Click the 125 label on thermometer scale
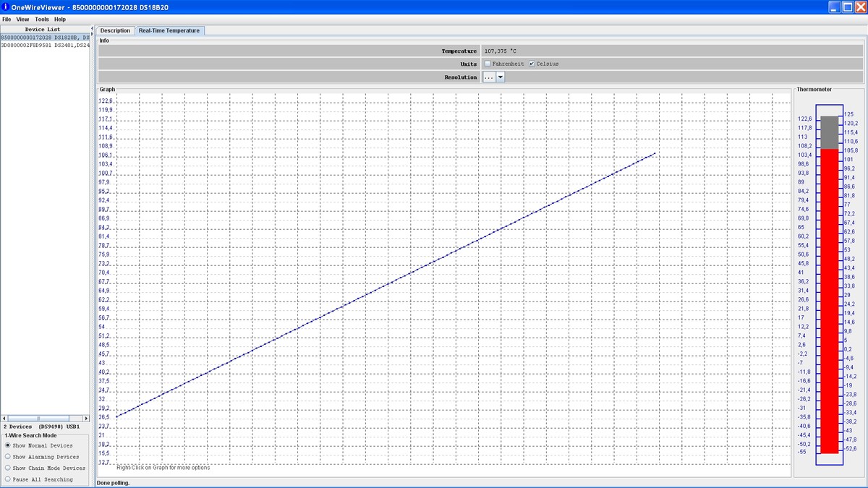Screen dimensions: 868x488 click(x=849, y=114)
